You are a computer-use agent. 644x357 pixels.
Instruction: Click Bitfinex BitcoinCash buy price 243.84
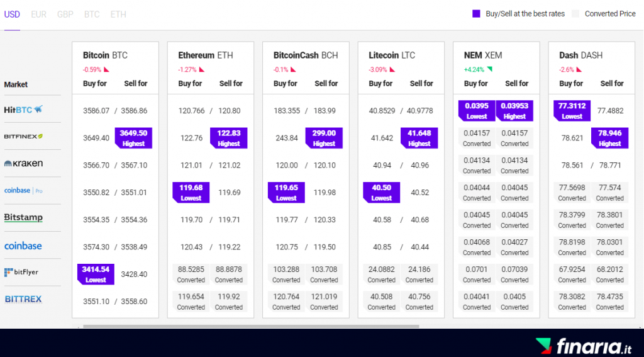click(x=287, y=138)
